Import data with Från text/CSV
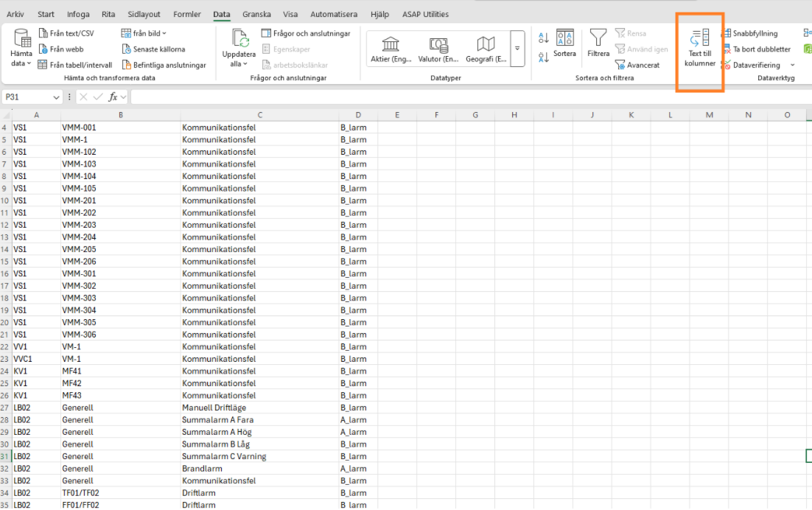 (66, 33)
